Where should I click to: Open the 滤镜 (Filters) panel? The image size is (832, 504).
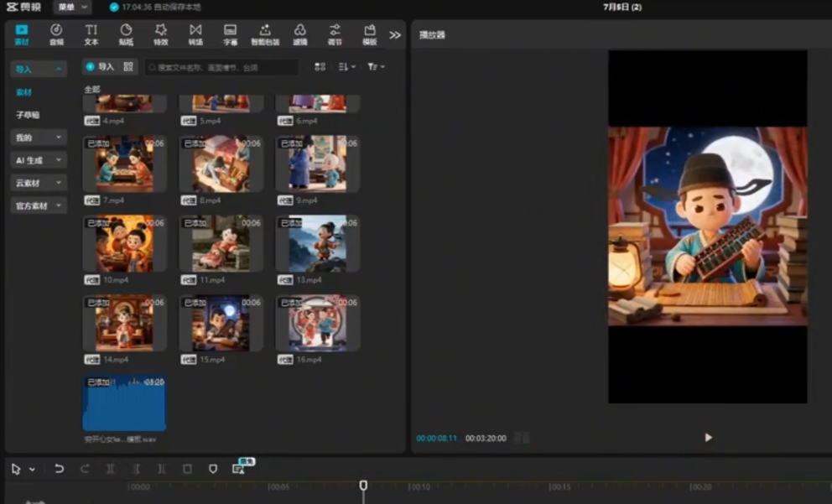(x=299, y=34)
